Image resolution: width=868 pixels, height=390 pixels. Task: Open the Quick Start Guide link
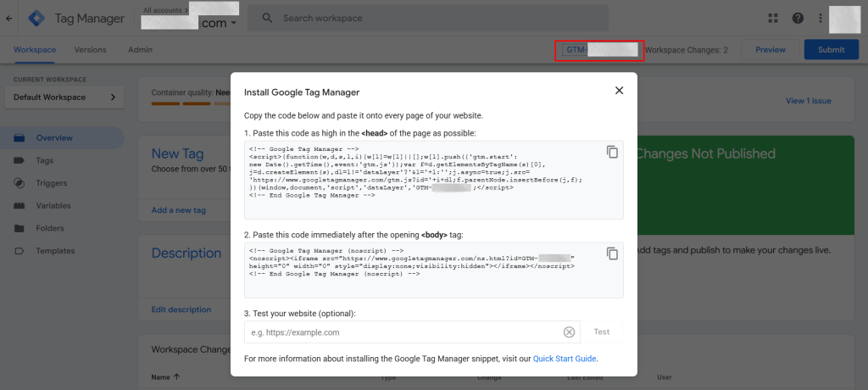click(x=565, y=359)
